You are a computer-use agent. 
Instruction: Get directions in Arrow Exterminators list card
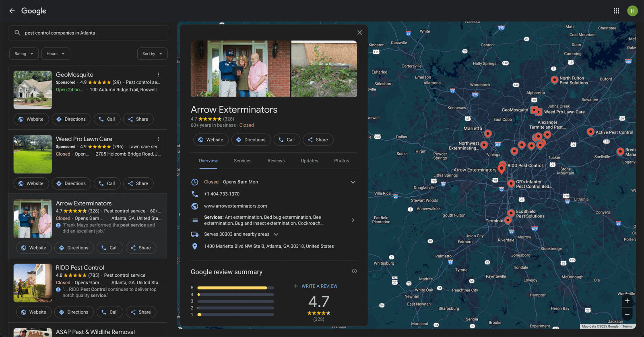74,248
